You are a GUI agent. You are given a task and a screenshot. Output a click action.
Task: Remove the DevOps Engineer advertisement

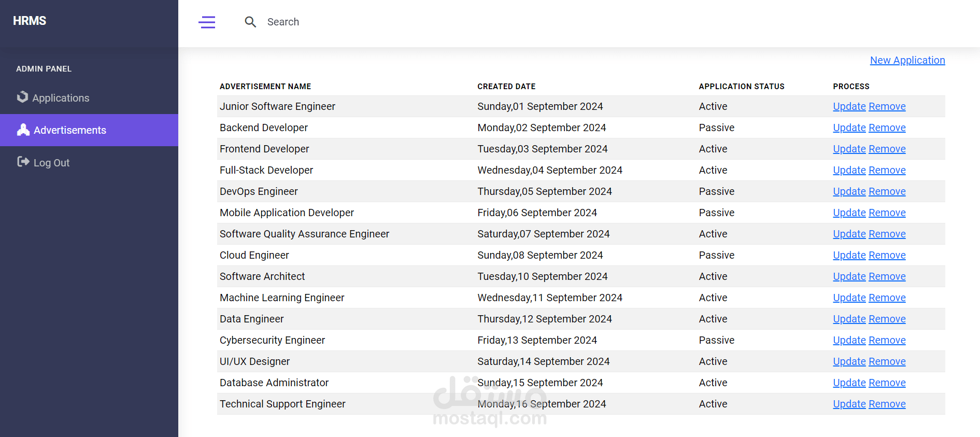(x=887, y=191)
